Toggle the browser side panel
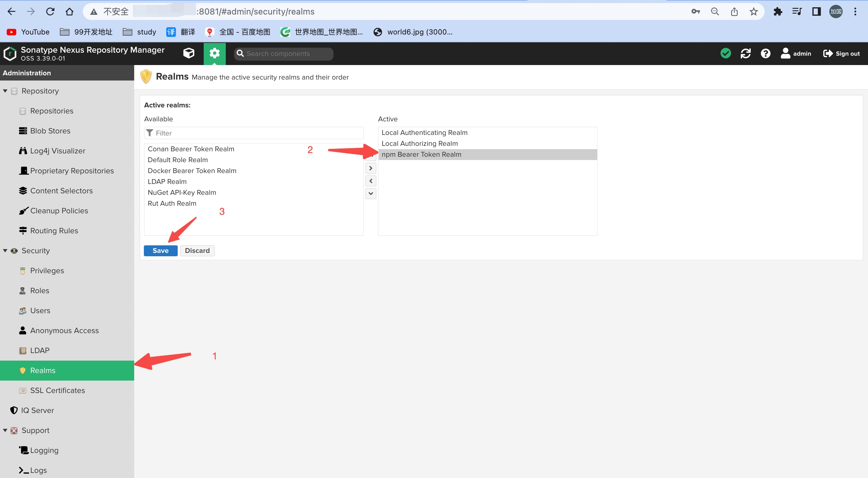The image size is (868, 478). pos(816,11)
